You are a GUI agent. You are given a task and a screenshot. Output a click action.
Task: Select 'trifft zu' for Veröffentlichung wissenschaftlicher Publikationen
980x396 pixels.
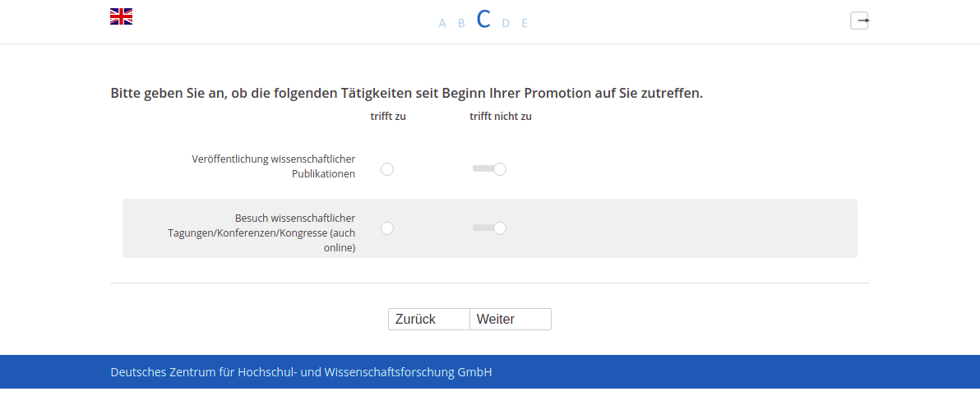[387, 169]
